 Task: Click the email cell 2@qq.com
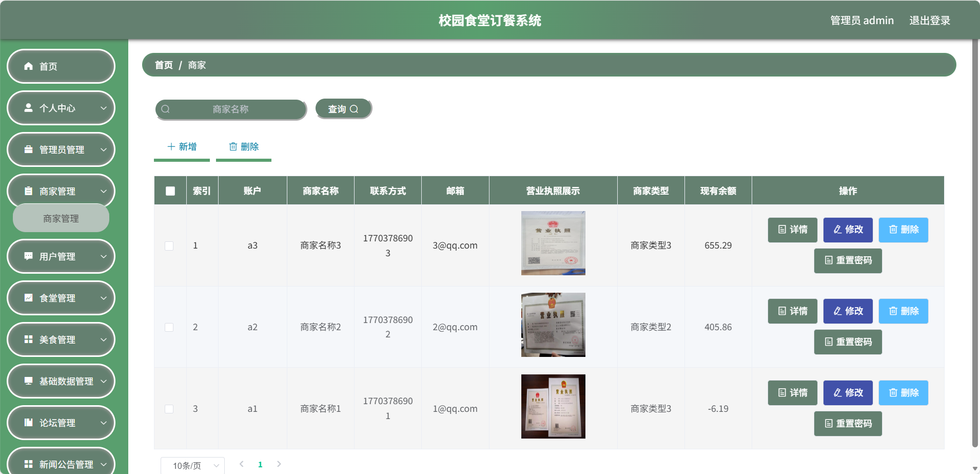[455, 327]
